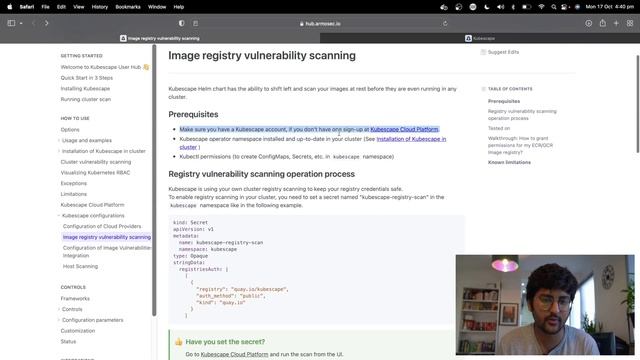Open Configuration of Image Vulnerabilities Integration

click(x=107, y=251)
